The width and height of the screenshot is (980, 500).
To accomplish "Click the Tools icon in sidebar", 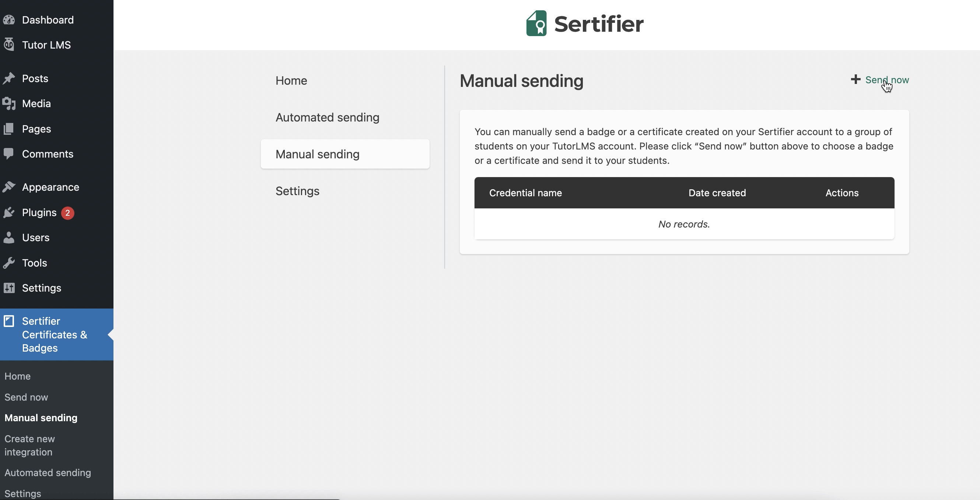I will pyautogui.click(x=9, y=262).
